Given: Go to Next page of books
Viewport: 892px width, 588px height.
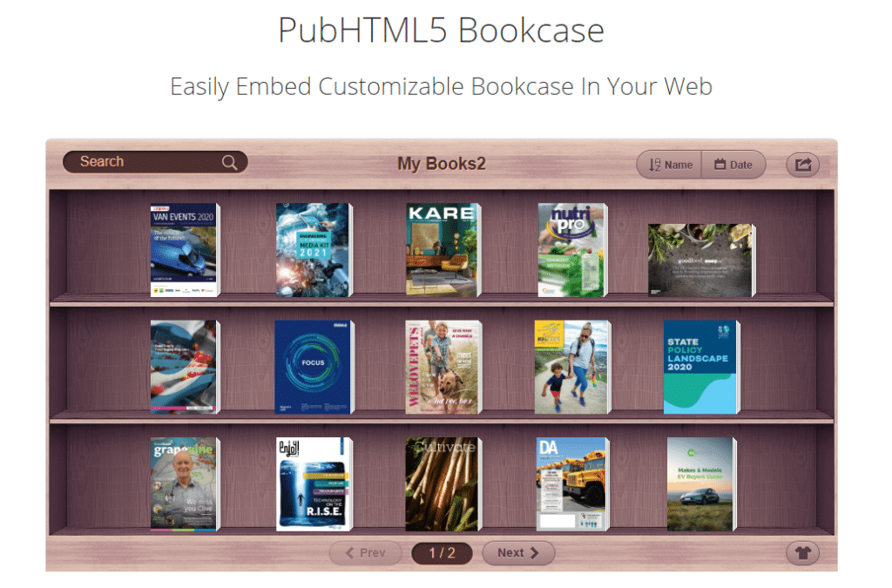Looking at the screenshot, I should [x=518, y=552].
